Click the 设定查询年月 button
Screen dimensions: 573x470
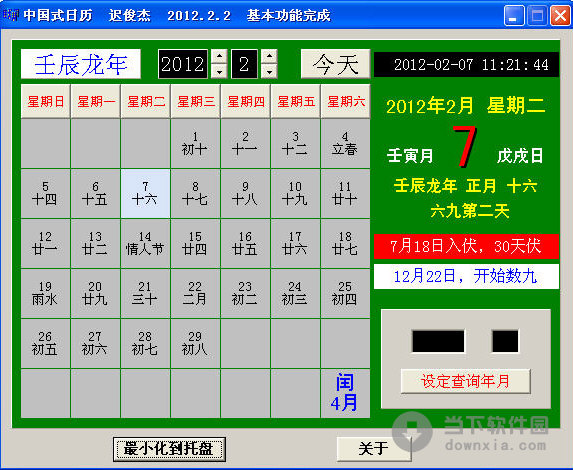coord(466,381)
